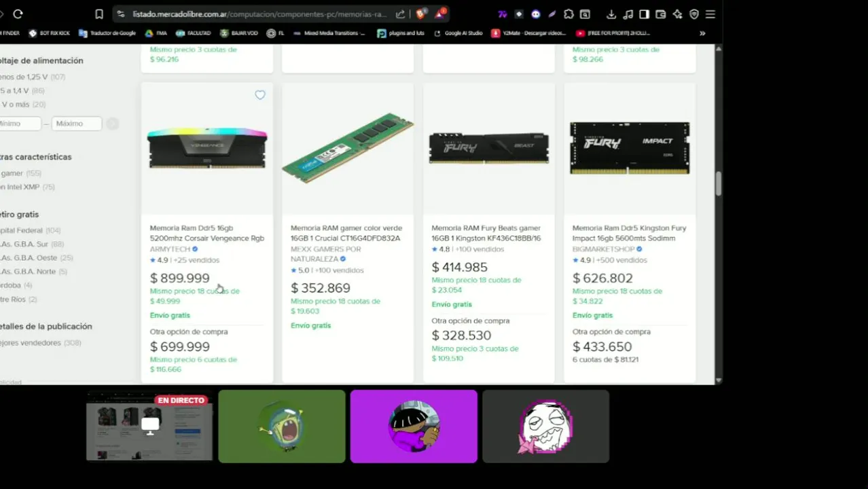
Task: Select the green SpongeBob avatar participant tile
Action: [282, 427]
